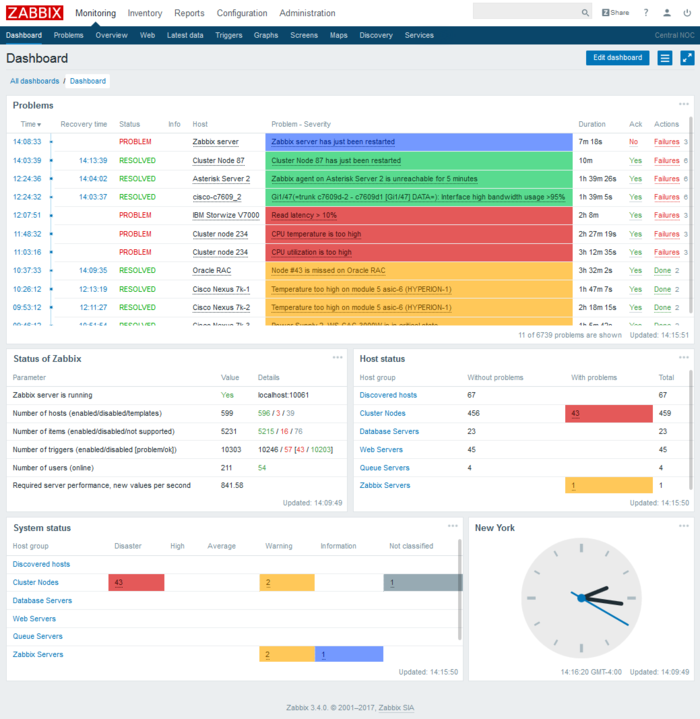Open problem time 14:08:33 link

coord(27,142)
